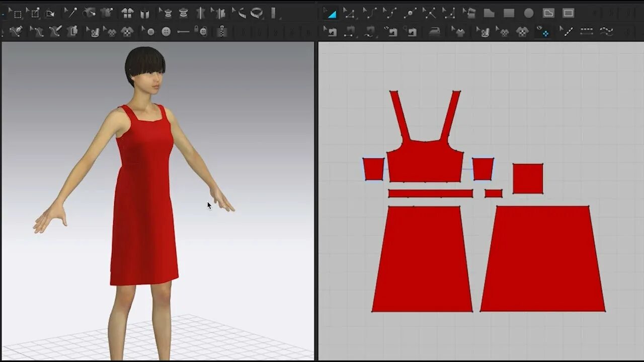The height and width of the screenshot is (362, 644).
Task: Click the Pin needle tool
Action: tap(71, 13)
